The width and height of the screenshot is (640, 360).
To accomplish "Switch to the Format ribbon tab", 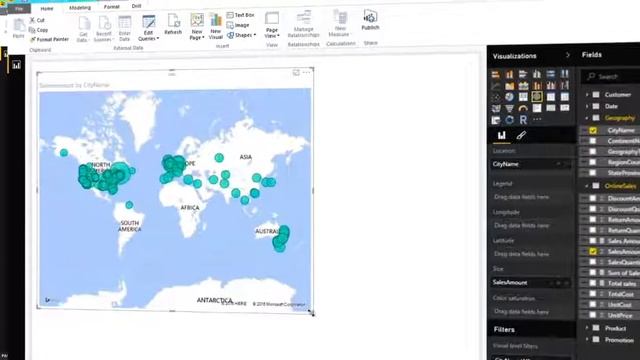I will tap(111, 7).
